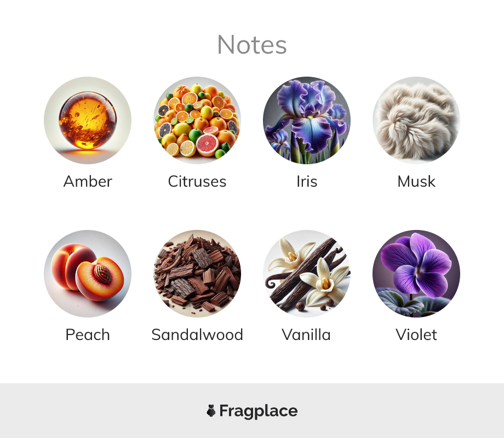Click the Musk text label
The image size is (504, 438).
coord(416,181)
